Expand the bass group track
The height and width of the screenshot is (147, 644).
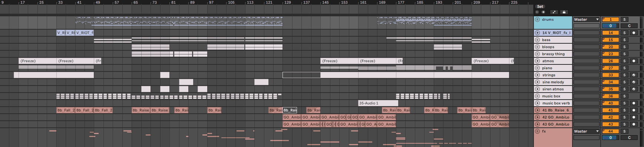tap(537, 40)
